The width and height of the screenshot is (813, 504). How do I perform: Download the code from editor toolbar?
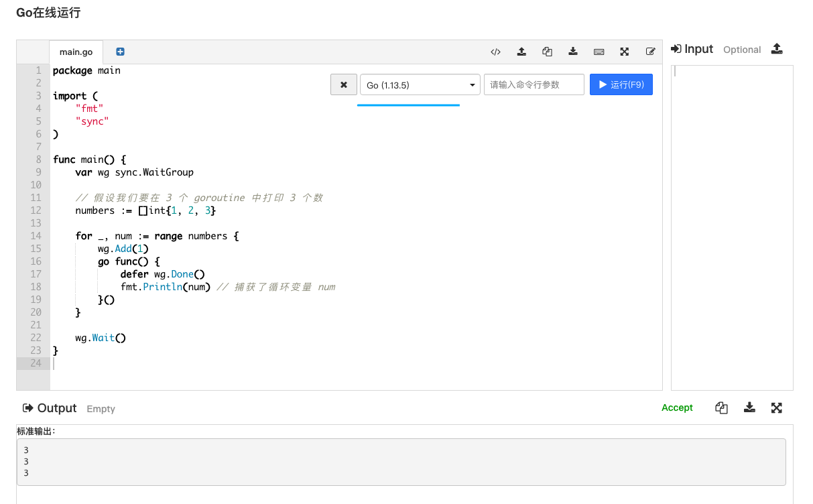(573, 52)
